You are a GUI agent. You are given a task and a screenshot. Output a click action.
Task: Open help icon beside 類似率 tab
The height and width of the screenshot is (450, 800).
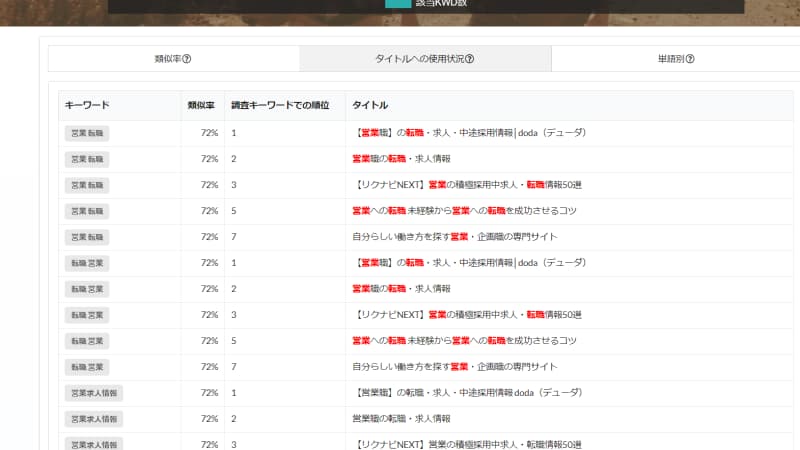pyautogui.click(x=187, y=59)
